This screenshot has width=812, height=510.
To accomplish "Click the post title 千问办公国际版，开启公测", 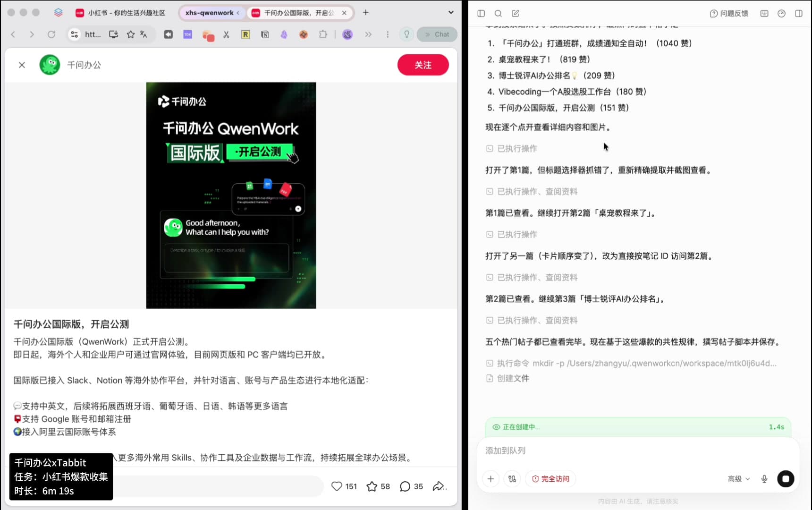I will tap(71, 324).
